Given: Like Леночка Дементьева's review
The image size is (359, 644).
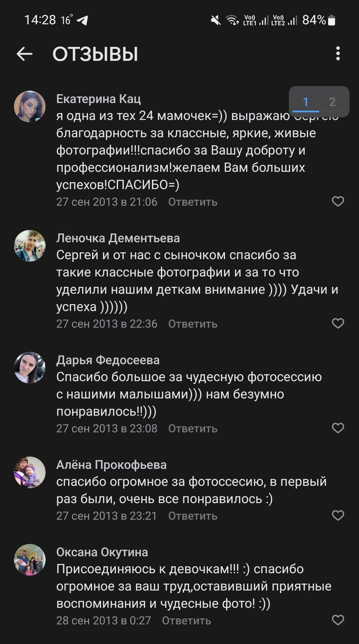Looking at the screenshot, I should tap(338, 323).
